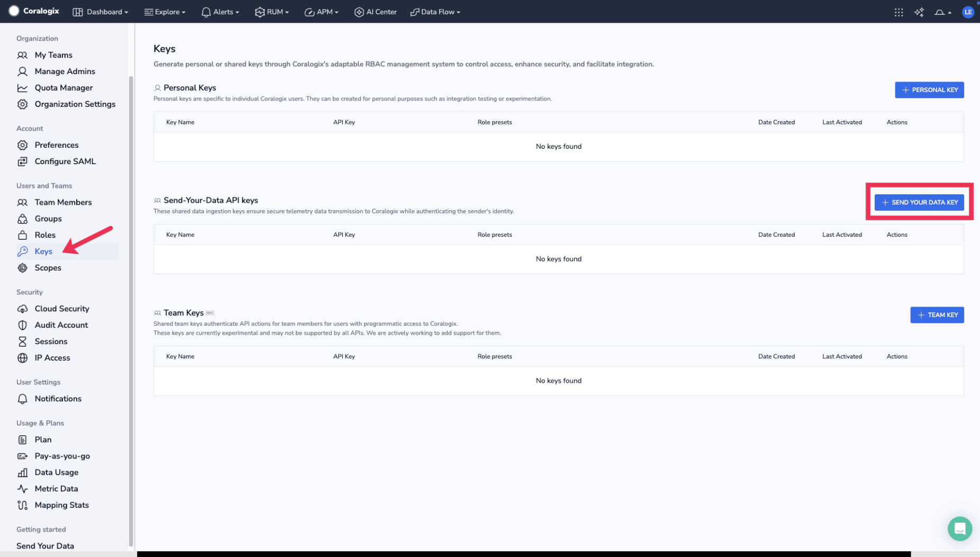Click the Coralogix logo

point(34,11)
